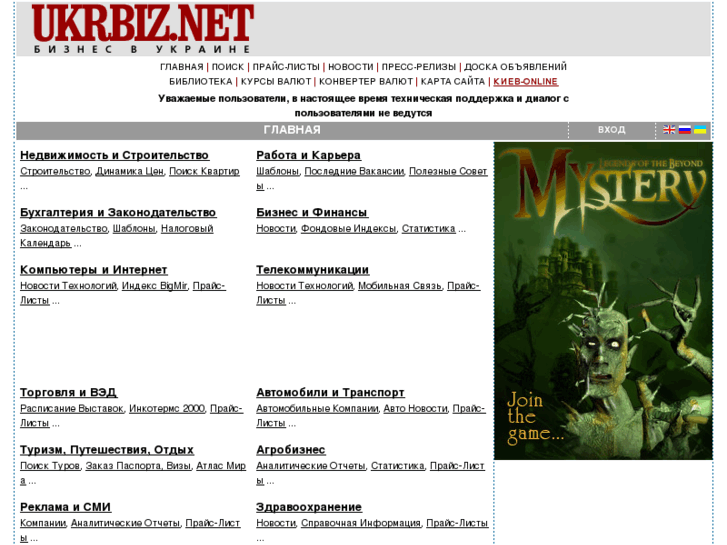Open the Индекс BigMir link
Screen dimensions: 727x545
154,286
